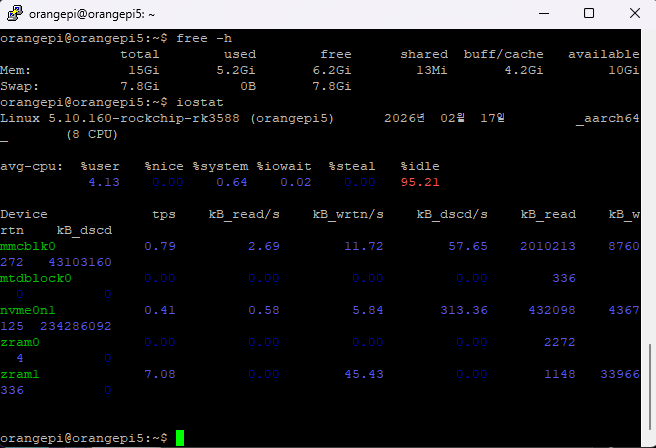The width and height of the screenshot is (656, 448).
Task: Close the orangepi SSH session window
Action: [636, 14]
